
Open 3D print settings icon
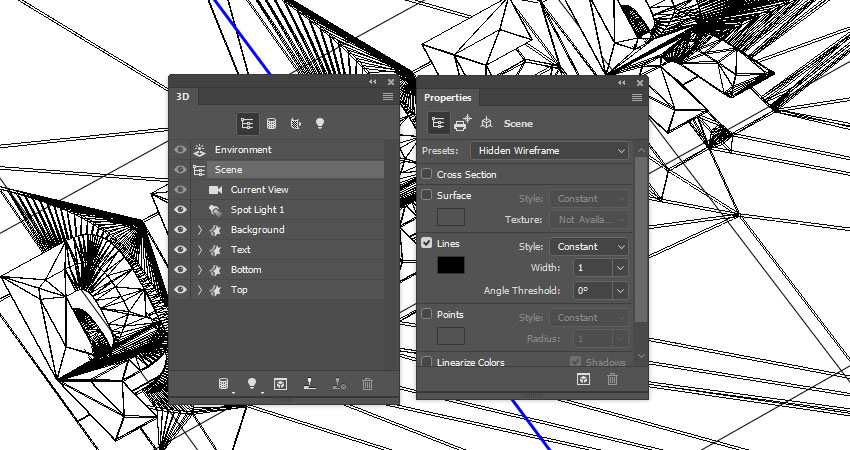[462, 124]
